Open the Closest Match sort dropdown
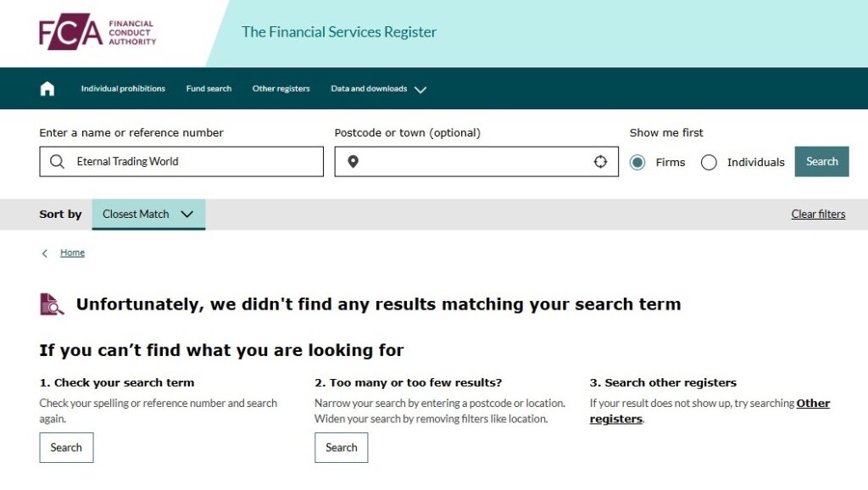The width and height of the screenshot is (868, 490). (148, 214)
